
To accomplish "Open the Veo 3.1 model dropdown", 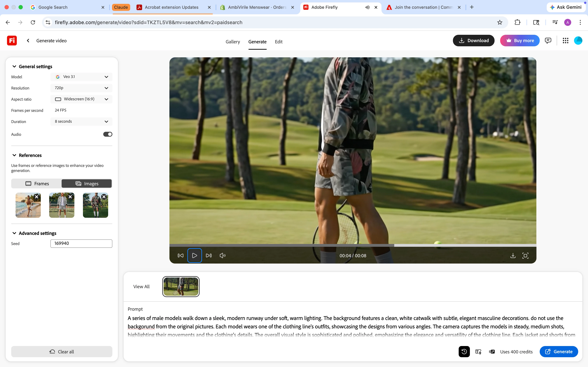I will [x=81, y=77].
